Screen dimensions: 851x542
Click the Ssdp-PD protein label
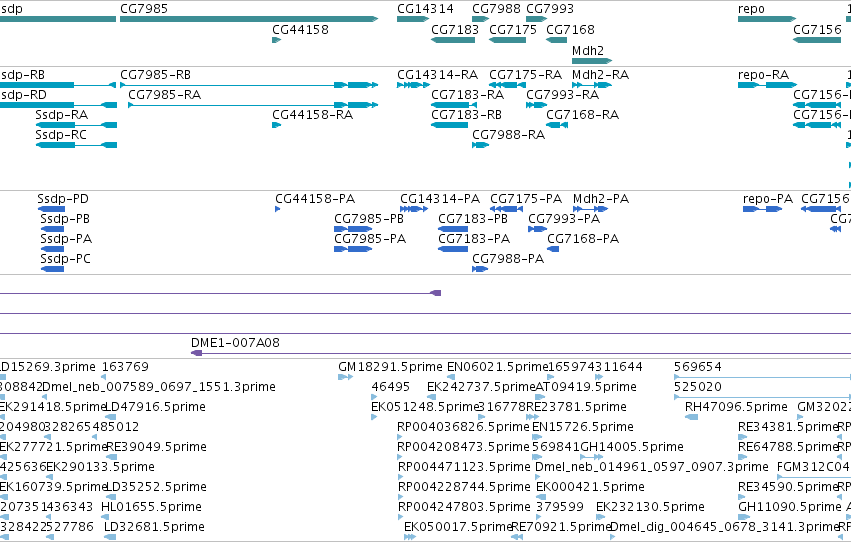tap(63, 199)
